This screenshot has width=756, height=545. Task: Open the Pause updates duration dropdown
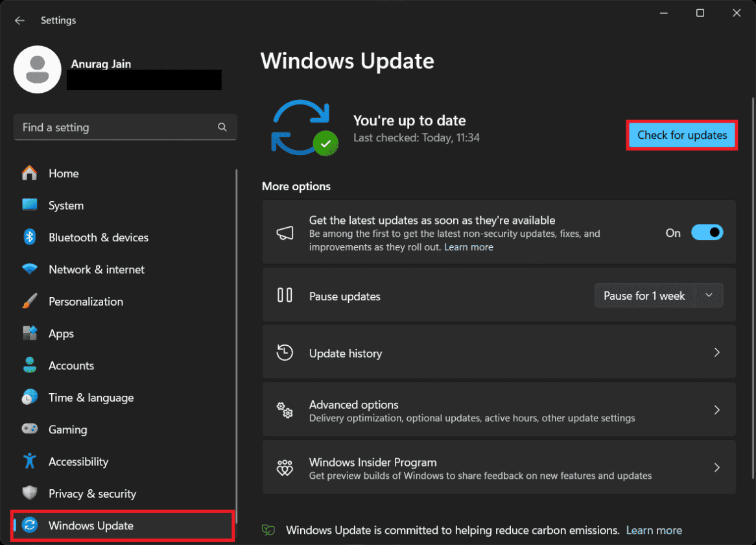click(710, 295)
